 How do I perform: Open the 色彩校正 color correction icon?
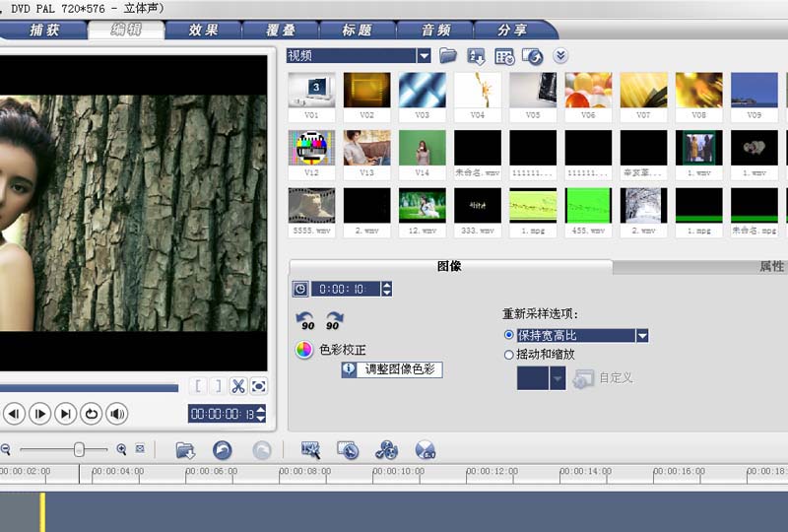click(x=304, y=350)
